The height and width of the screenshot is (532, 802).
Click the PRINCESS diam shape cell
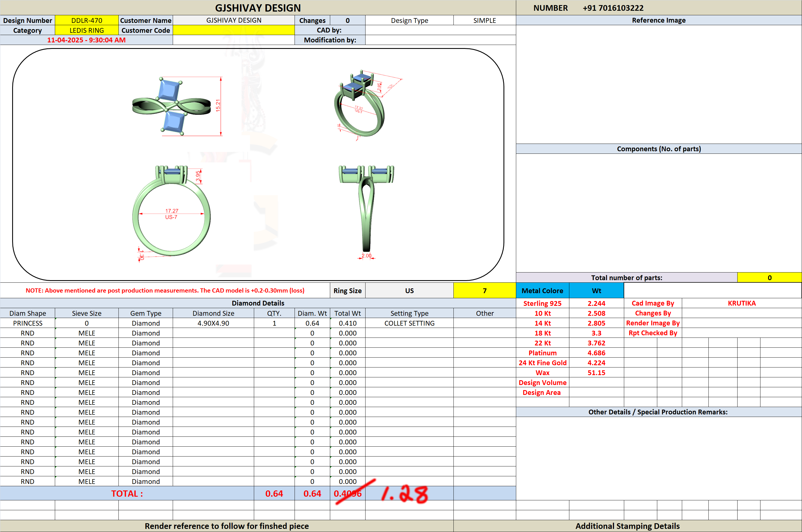pyautogui.click(x=27, y=323)
